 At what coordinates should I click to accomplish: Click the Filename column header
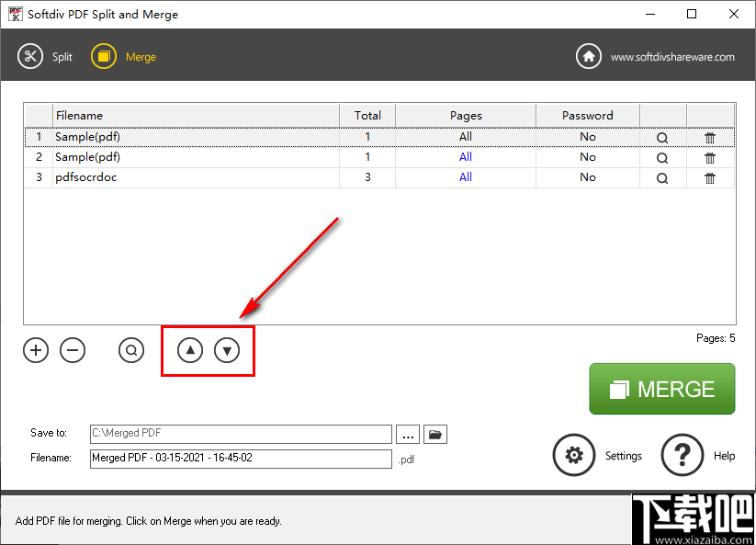pyautogui.click(x=196, y=115)
